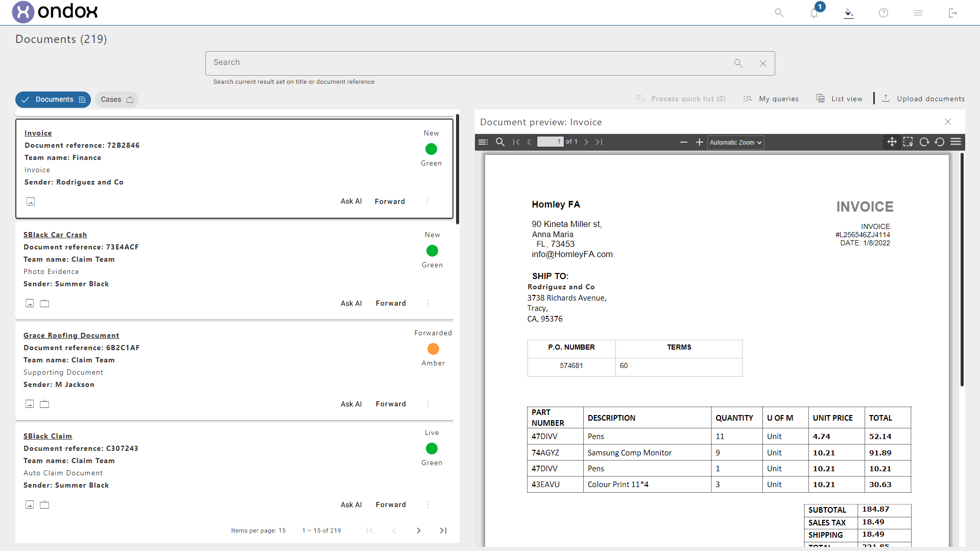Rotate the document clockwise
The width and height of the screenshot is (980, 551).
point(924,142)
